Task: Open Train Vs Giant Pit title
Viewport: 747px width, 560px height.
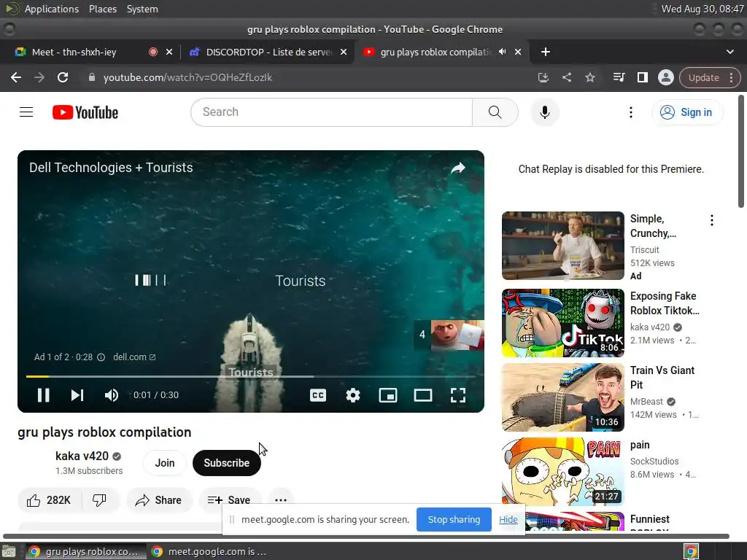Action: coord(662,378)
